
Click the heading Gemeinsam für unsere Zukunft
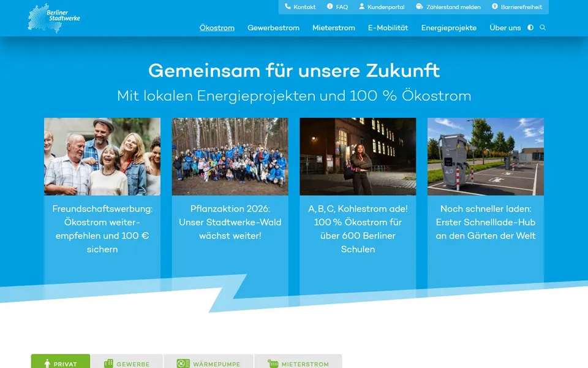[x=294, y=71]
